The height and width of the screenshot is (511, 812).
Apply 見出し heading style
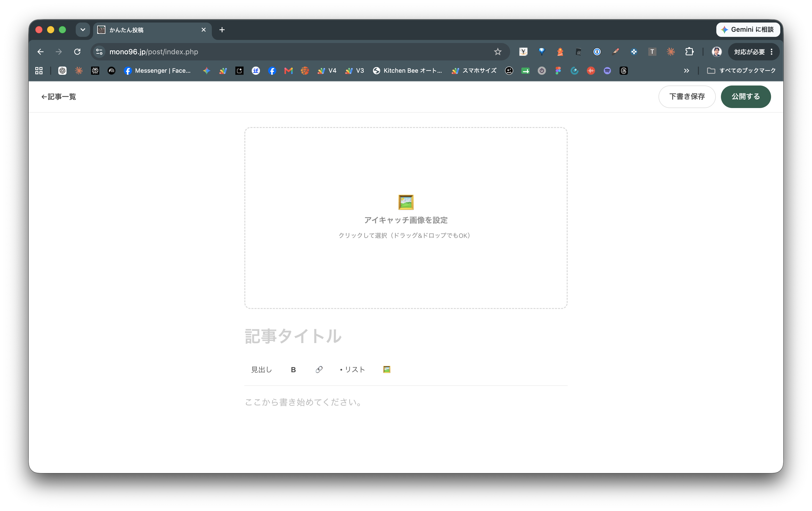261,370
